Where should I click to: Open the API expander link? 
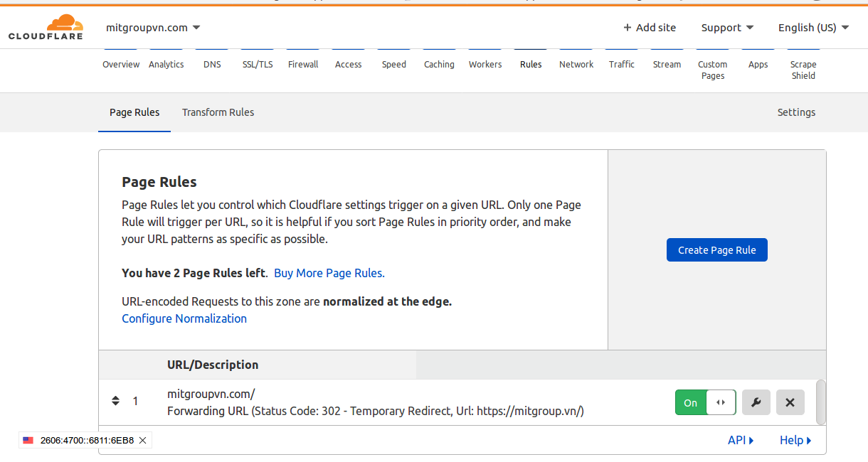tap(741, 440)
